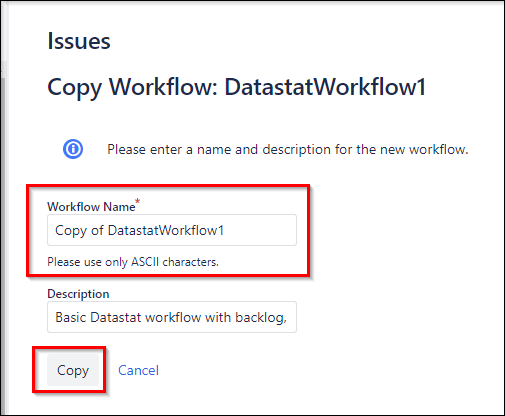The width and height of the screenshot is (505, 416).
Task: Click the word 'Copy' inside Workflow Name field
Action: [x=71, y=231]
